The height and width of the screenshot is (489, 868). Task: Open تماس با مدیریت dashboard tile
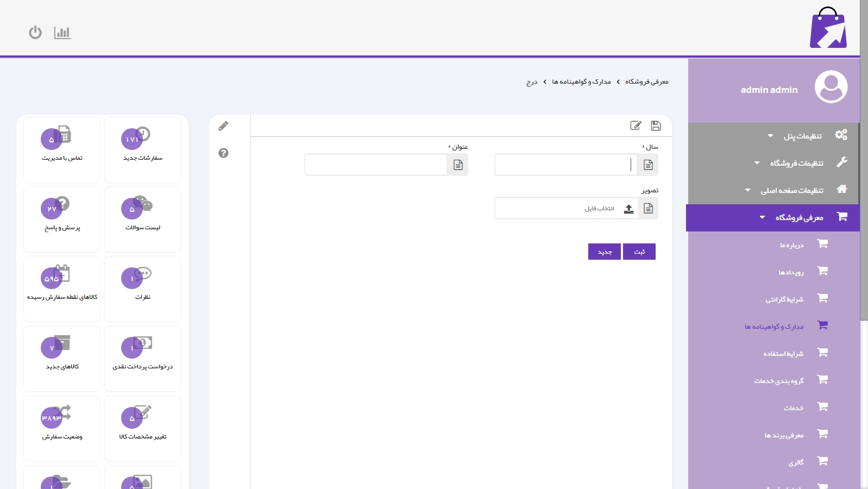[62, 149]
